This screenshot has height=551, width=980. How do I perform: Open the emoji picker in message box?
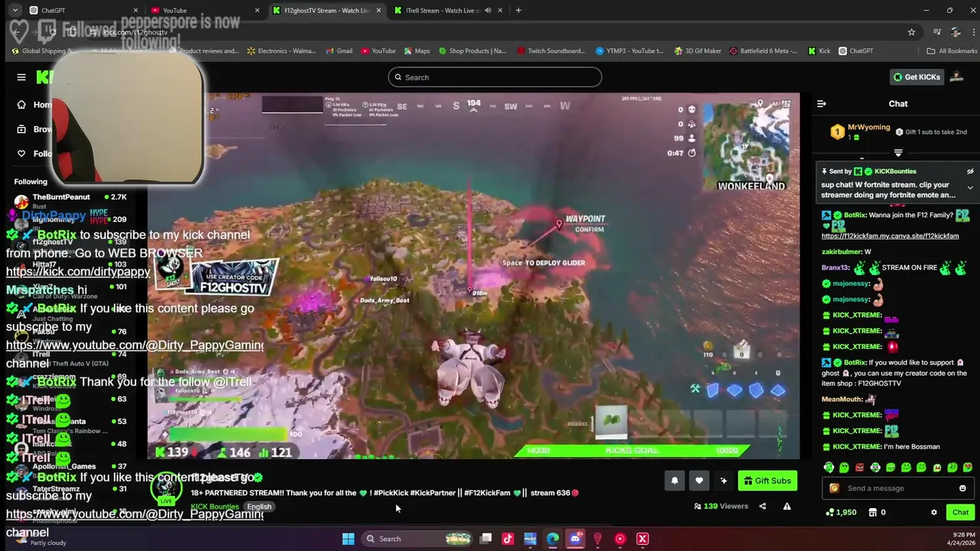962,488
